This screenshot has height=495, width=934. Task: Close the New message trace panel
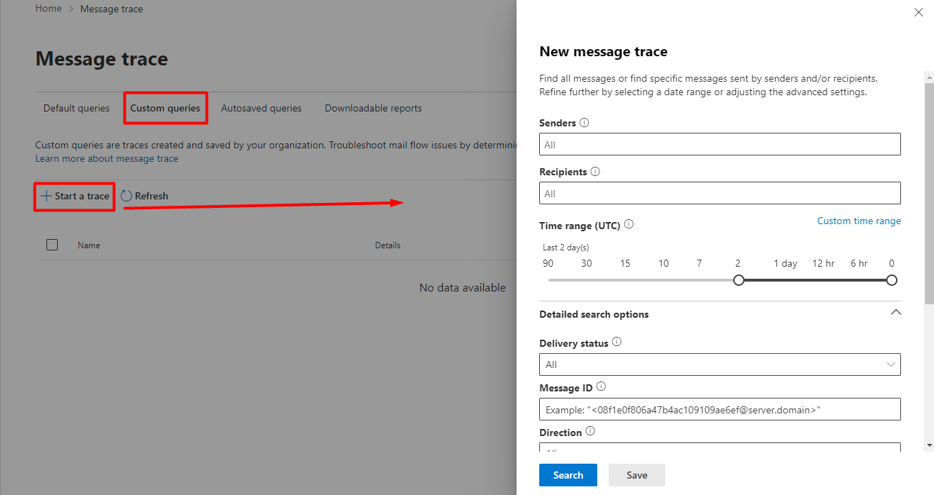919,13
